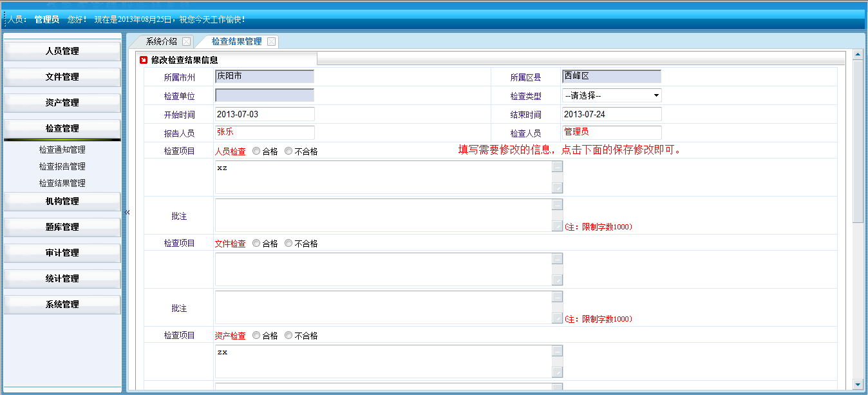The image size is (868, 395).
Task: Expand the 文件管理 sidebar section
Action: pos(62,77)
